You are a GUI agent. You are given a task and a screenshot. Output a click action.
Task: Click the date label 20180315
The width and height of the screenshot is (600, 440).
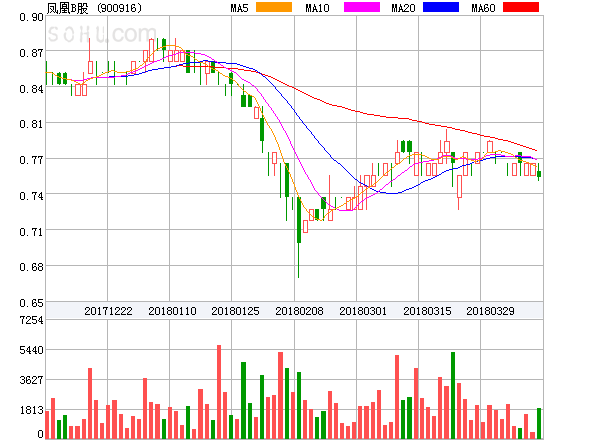pos(427,311)
